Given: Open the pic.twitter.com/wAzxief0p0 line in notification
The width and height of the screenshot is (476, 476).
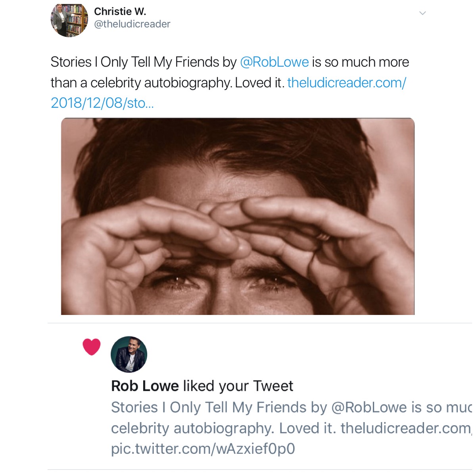Looking at the screenshot, I should (203, 449).
